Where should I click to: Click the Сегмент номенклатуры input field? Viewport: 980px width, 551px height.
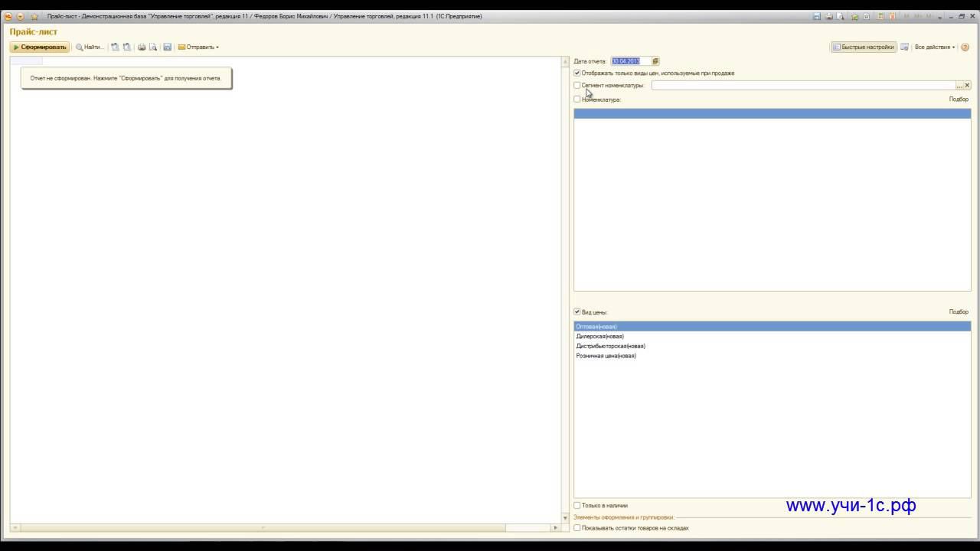click(x=803, y=86)
